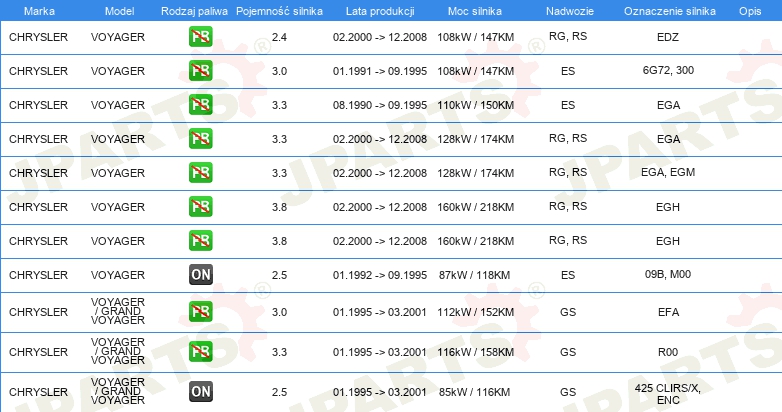Screen dimensions: 782x412
Task: Click the Moc silnika column header
Action: (475, 11)
